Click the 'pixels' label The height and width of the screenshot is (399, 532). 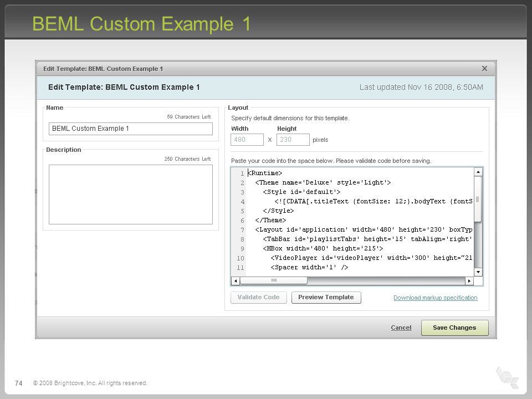tap(320, 140)
